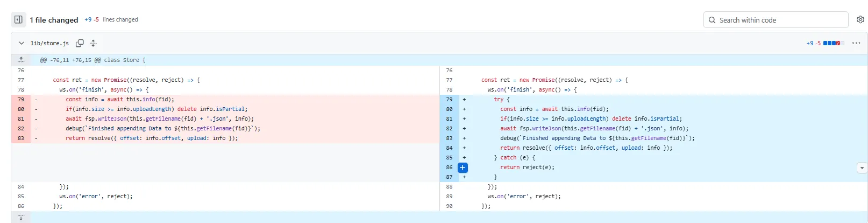Click added line 'return reject(e);'
868x223 pixels.
click(x=527, y=168)
